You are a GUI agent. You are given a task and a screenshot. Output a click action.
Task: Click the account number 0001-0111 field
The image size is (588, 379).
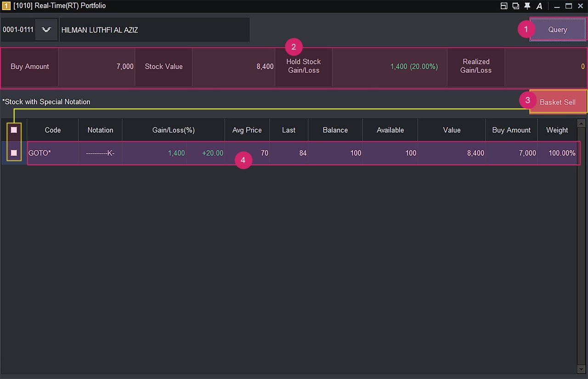click(18, 30)
